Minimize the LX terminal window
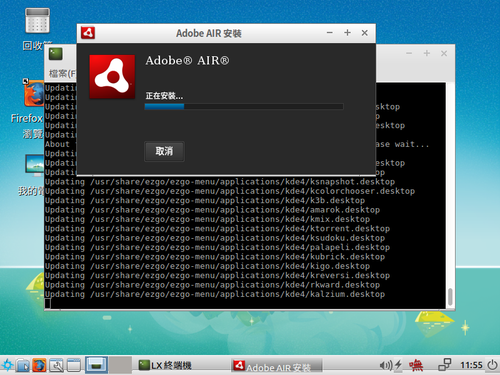 point(409,53)
